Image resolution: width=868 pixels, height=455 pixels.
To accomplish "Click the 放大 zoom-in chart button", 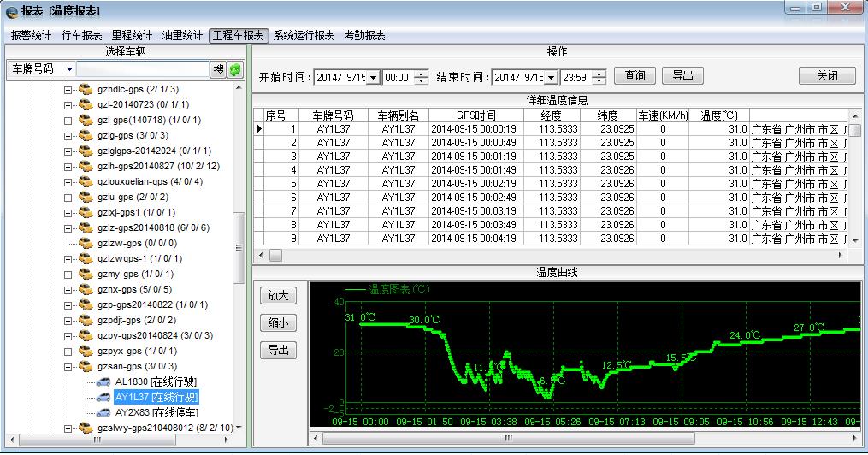I will 278,295.
